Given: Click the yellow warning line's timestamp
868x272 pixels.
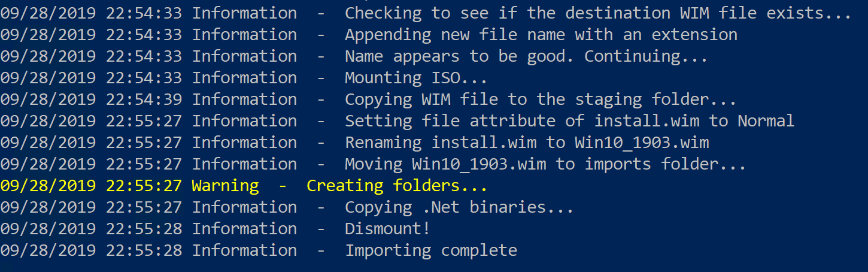Looking at the screenshot, I should coord(91,186).
